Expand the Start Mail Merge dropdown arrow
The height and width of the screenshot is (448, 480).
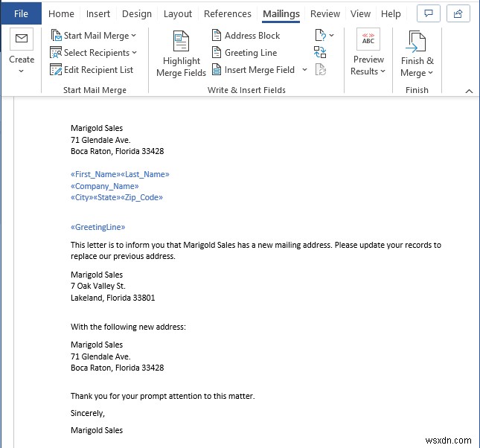click(x=134, y=36)
